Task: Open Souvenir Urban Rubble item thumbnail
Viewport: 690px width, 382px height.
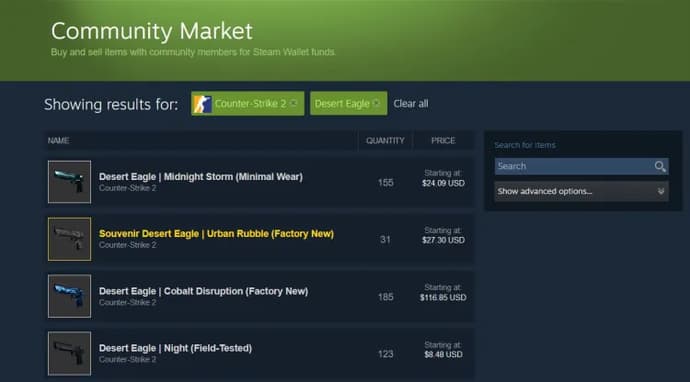Action: tap(70, 239)
